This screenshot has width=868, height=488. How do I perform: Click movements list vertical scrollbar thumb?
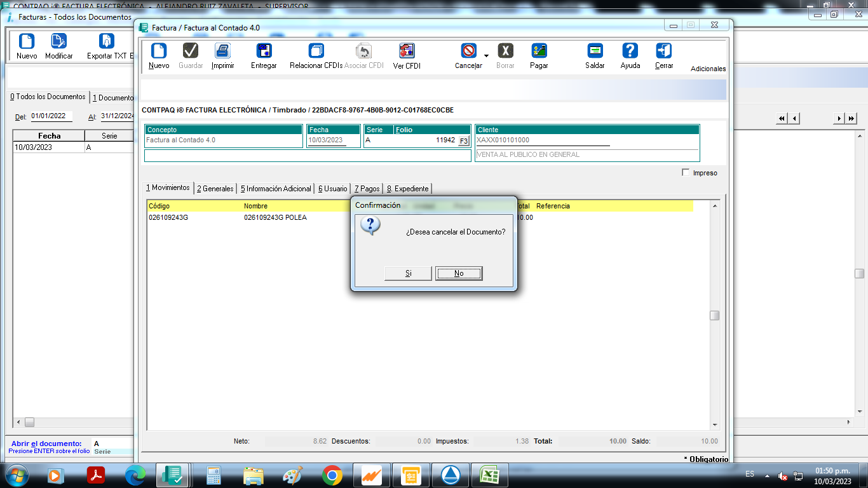[715, 316]
